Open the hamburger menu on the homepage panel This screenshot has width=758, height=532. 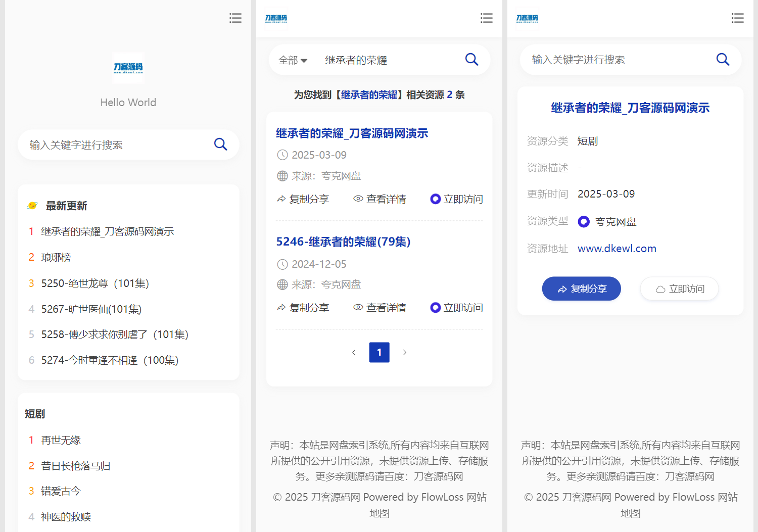tap(235, 18)
